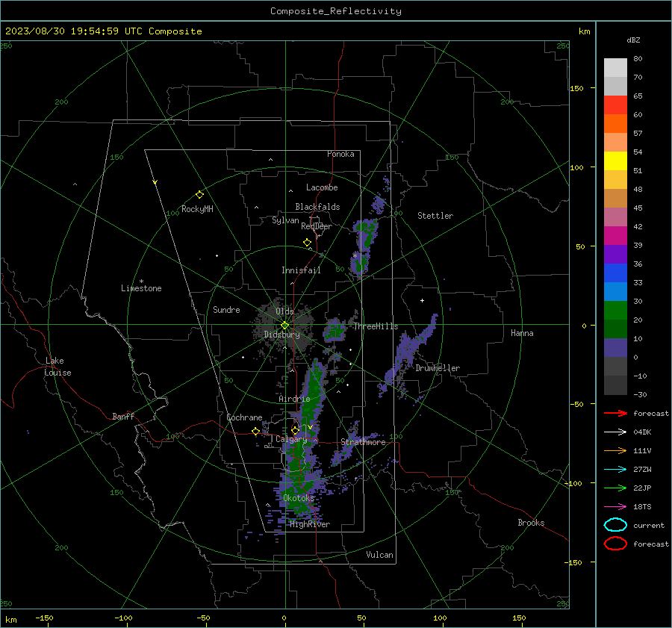Select the magenta 39-42 dBZ swatch
Image resolution: width=672 pixels, height=628 pixels.
coord(615,236)
